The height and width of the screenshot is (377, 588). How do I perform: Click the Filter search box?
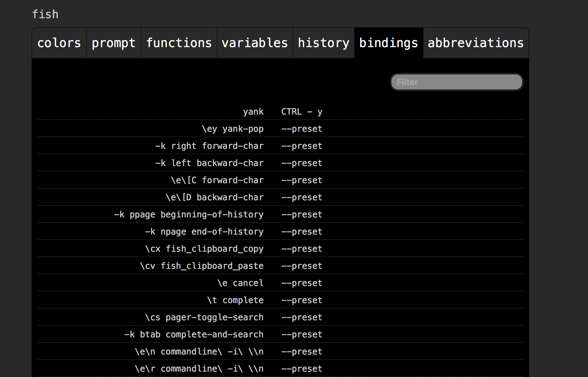(x=456, y=82)
